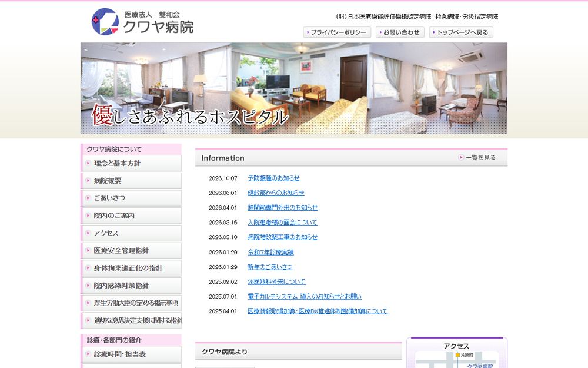Click arrow icon next to 病院概要
The width and height of the screenshot is (588, 368).
(88, 181)
